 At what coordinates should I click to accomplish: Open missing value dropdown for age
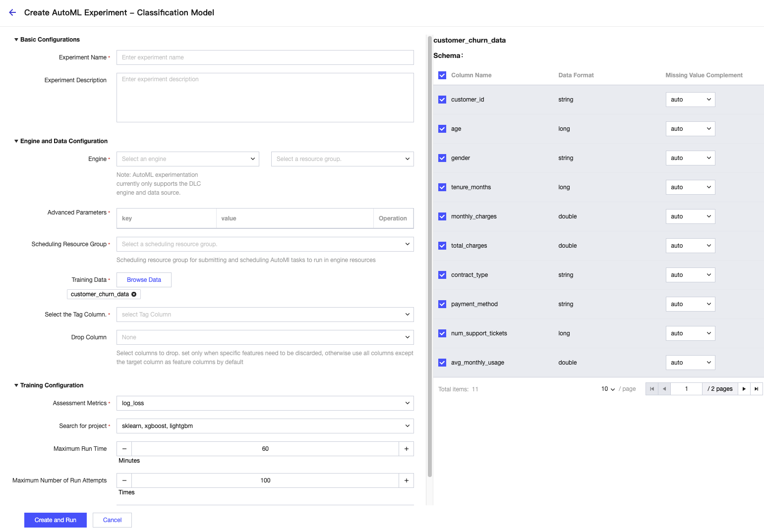pyautogui.click(x=690, y=129)
